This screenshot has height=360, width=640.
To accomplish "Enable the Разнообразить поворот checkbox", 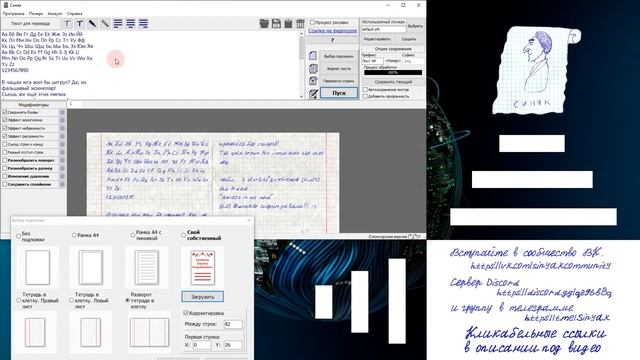I will click(5, 160).
